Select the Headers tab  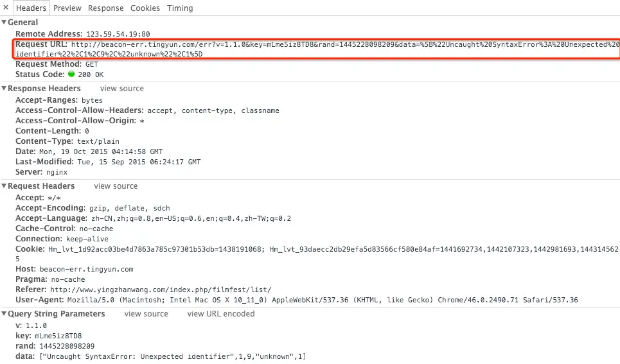click(31, 8)
